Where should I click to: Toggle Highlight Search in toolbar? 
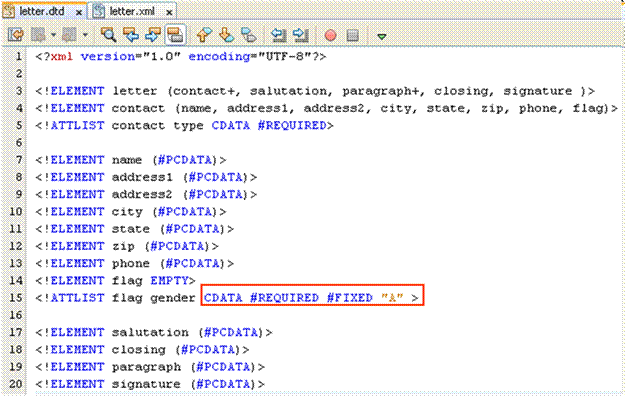click(x=175, y=35)
